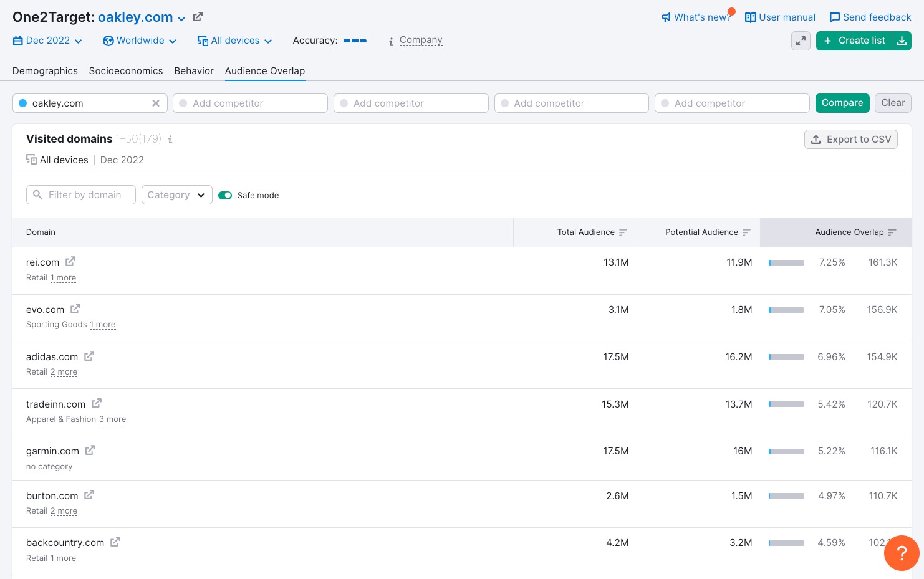Viewport: 924px width, 579px height.
Task: Expand evo.com '1 more' categories
Action: [103, 325]
